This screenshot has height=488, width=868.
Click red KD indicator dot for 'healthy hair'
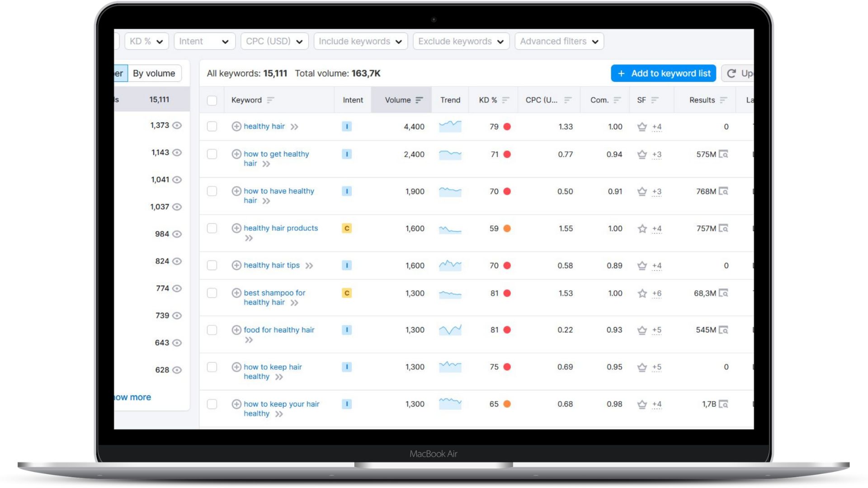tap(507, 127)
